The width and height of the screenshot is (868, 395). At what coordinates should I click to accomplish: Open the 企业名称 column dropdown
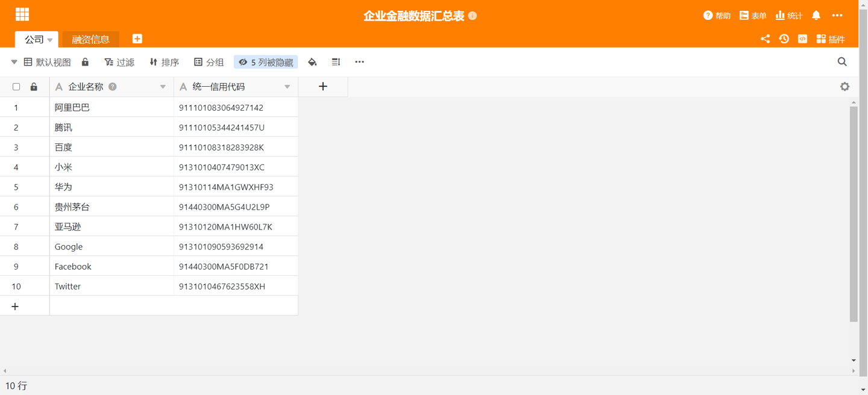(x=163, y=86)
